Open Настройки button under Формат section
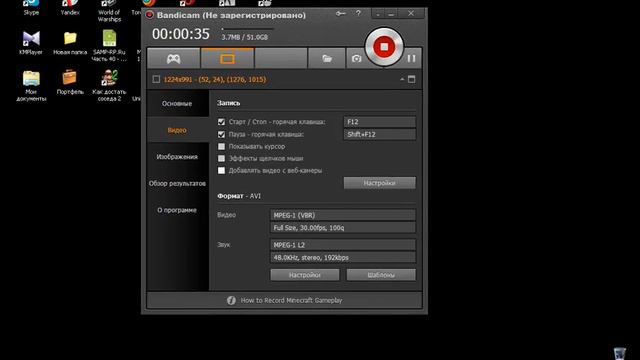The image size is (640, 360). 304,275
